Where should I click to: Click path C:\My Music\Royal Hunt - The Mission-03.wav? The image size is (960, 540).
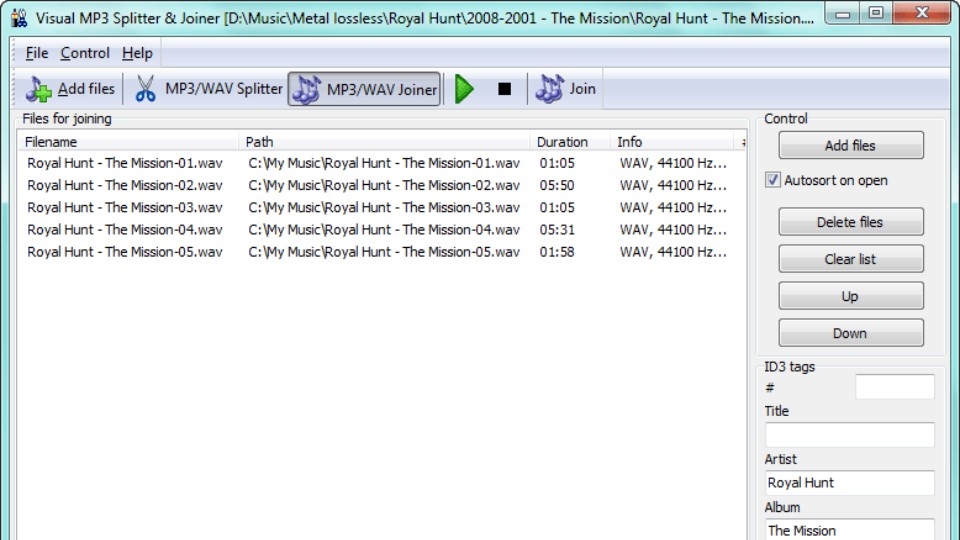[384, 208]
